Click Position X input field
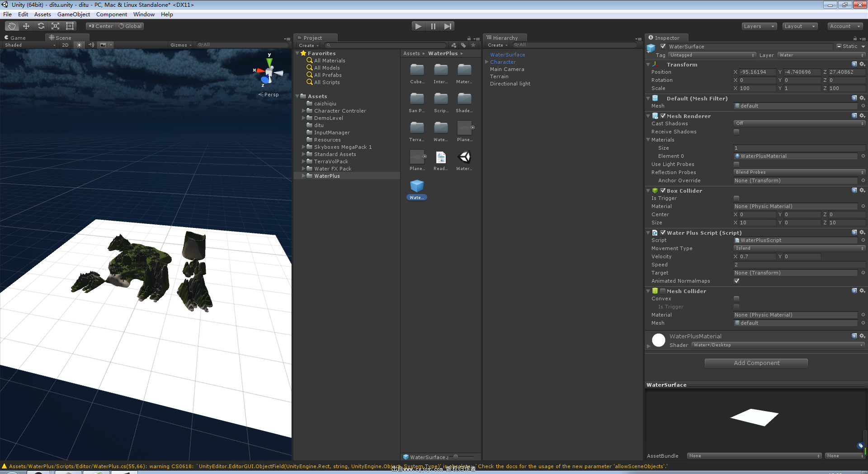This screenshot has height=474, width=868. 757,72
